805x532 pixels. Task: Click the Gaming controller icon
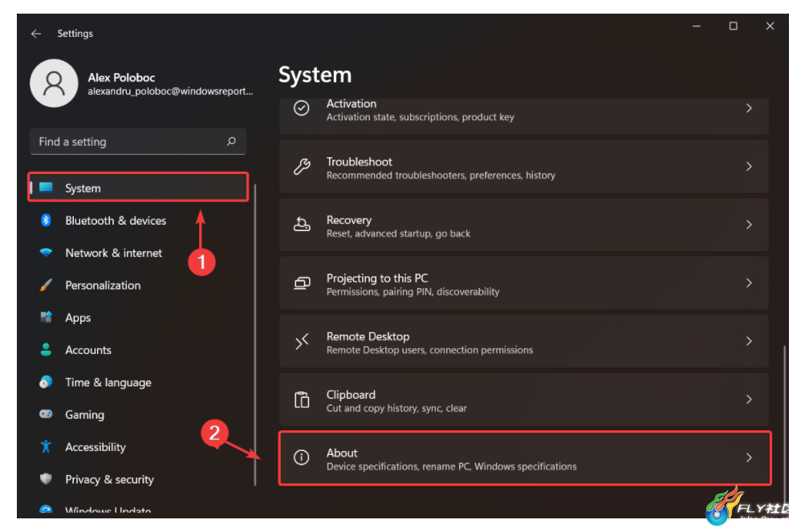coord(46,414)
